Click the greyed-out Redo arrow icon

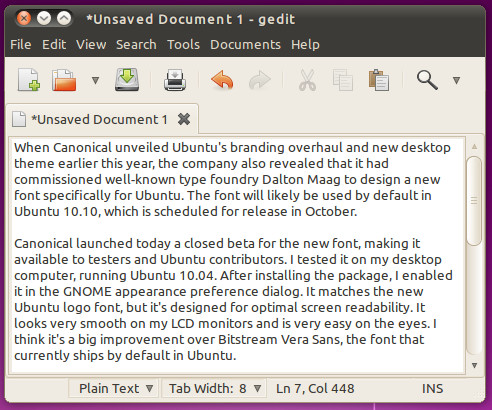pyautogui.click(x=260, y=80)
